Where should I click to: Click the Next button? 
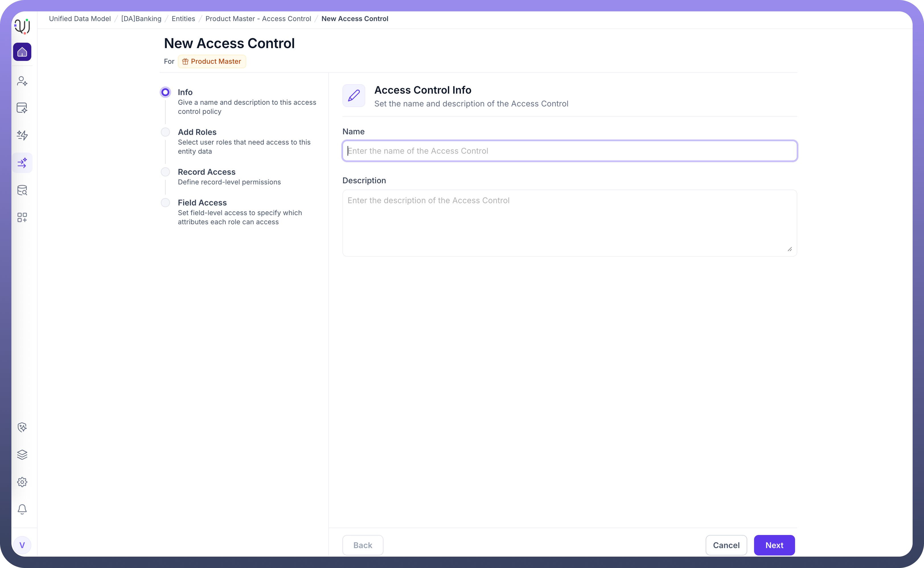pyautogui.click(x=774, y=545)
